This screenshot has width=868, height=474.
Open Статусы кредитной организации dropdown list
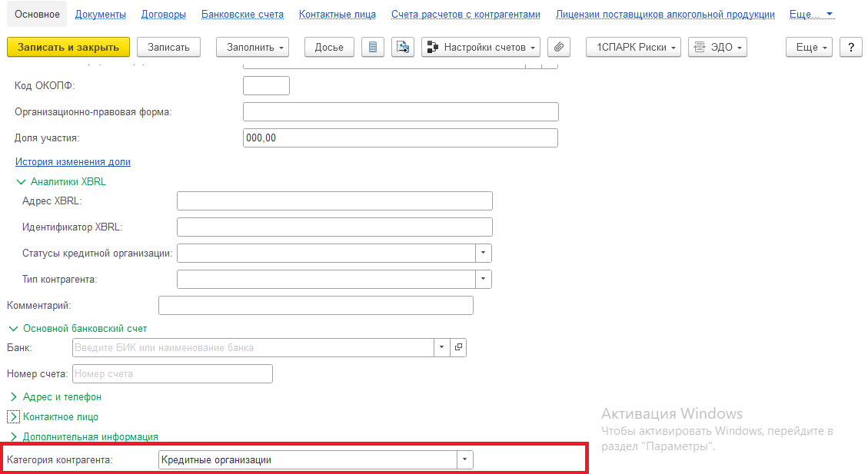point(483,253)
